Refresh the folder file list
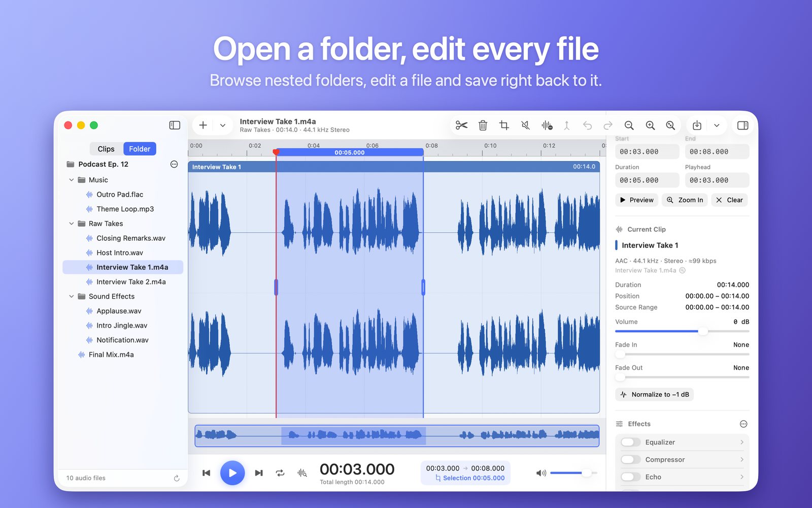The width and height of the screenshot is (812, 508). coord(177,478)
